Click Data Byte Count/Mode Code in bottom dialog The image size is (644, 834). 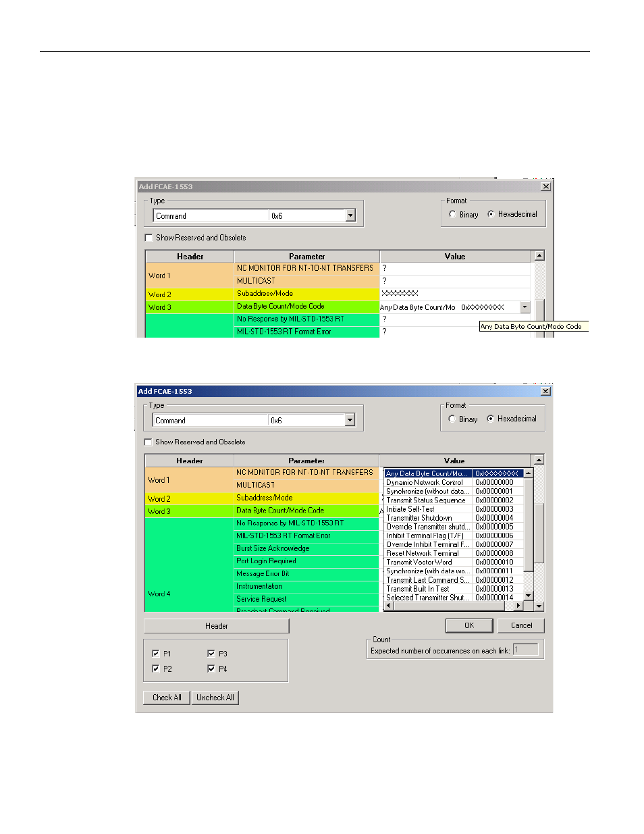pos(307,511)
